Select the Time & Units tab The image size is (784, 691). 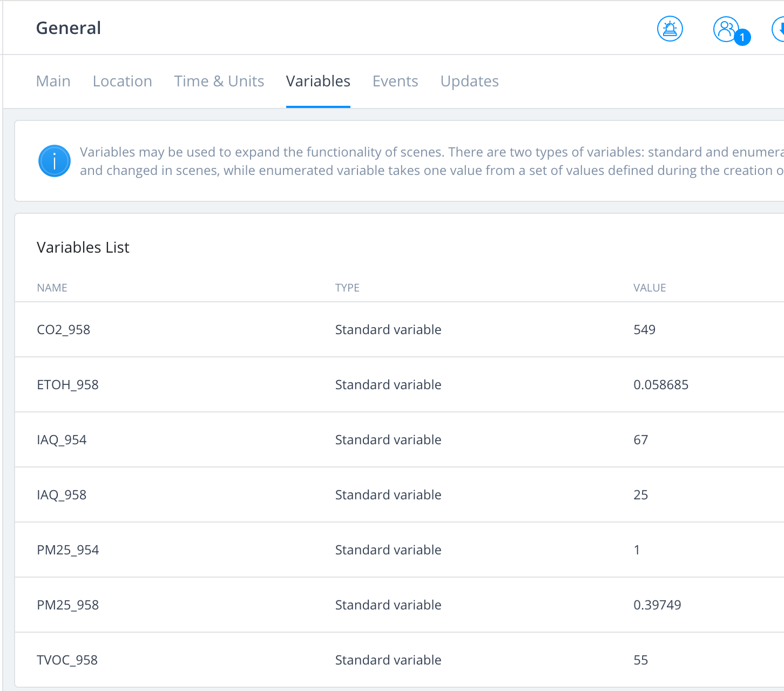pyautogui.click(x=219, y=82)
